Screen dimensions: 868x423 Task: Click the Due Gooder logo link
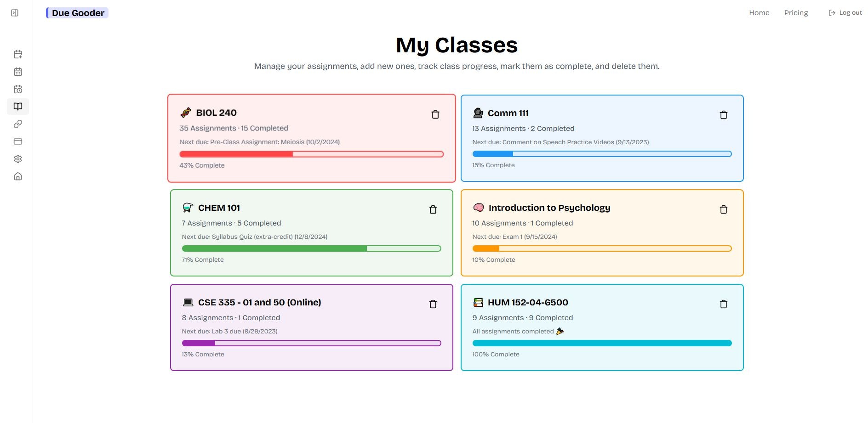[x=77, y=13]
